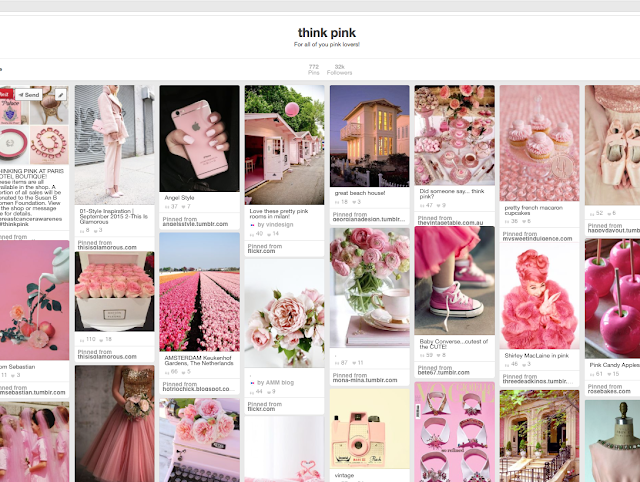The width and height of the screenshot is (640, 482).
Task: Open the teapot illustration pin by Tom Sebastian
Action: point(34,300)
